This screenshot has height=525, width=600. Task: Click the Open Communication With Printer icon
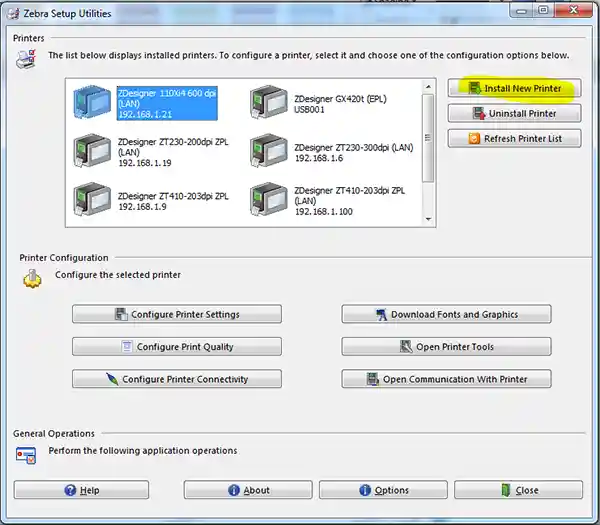click(x=373, y=379)
